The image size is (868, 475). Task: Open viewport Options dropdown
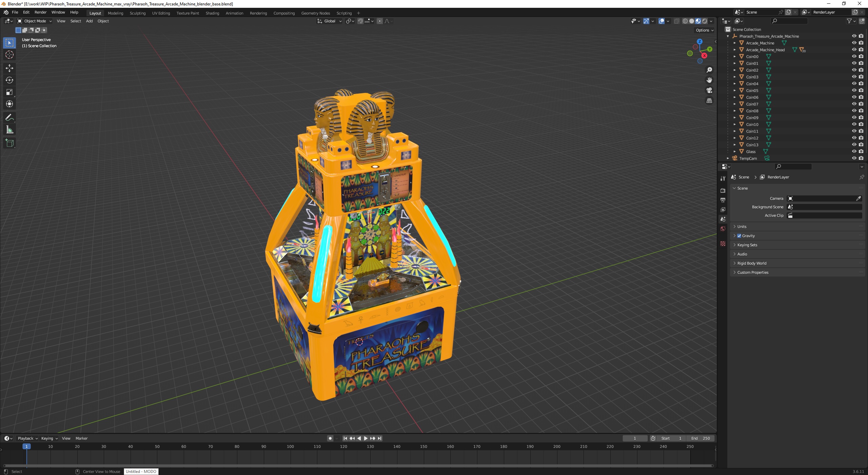pos(705,30)
